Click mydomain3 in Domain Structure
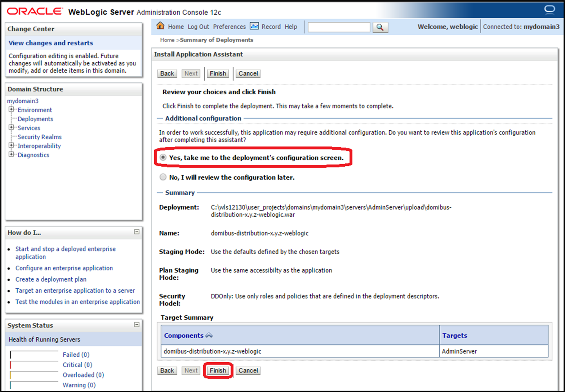 (x=23, y=101)
